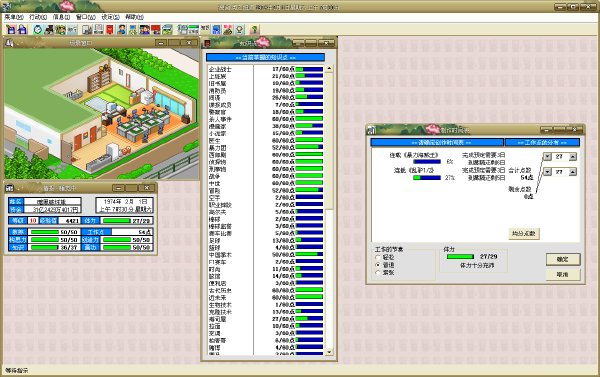Click the clock toolbar icon
This screenshot has width=600, height=377.
pos(38,29)
